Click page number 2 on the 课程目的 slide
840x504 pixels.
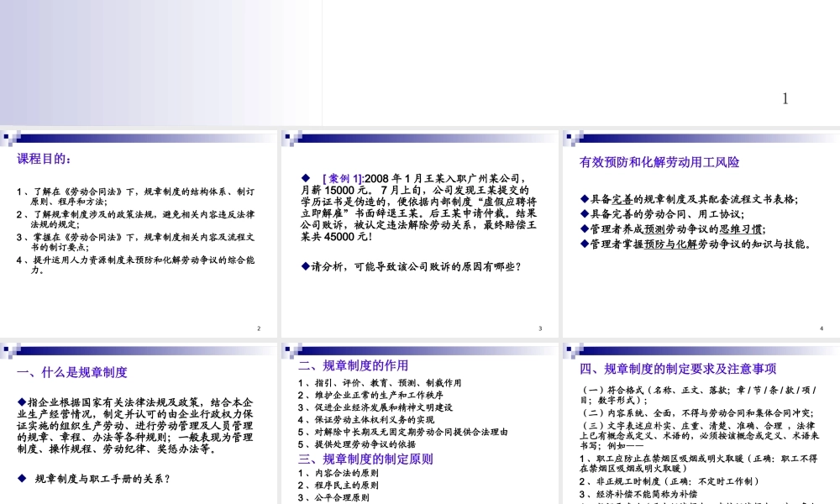tap(259, 328)
